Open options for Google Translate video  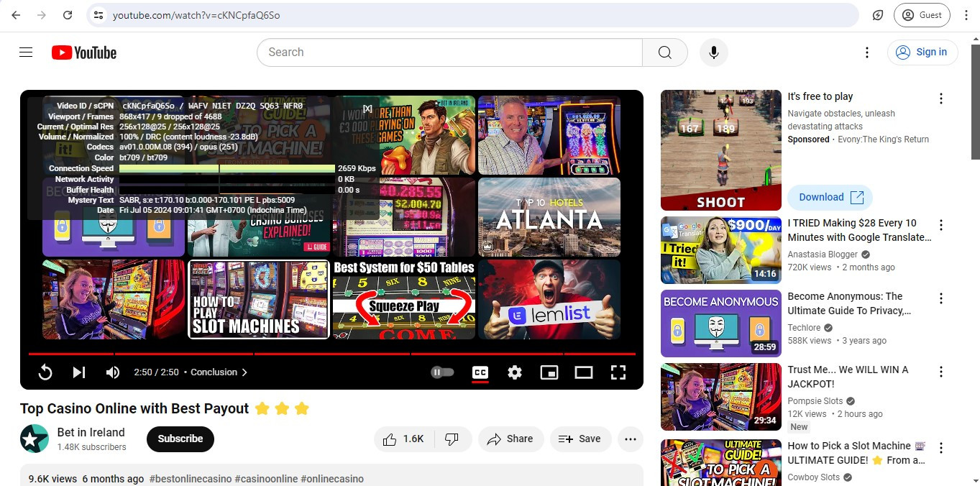940,226
